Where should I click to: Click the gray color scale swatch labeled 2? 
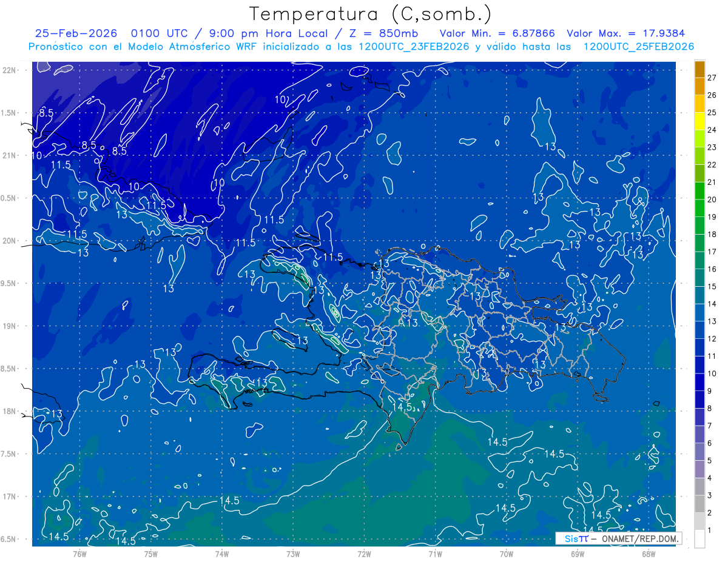coord(699,504)
